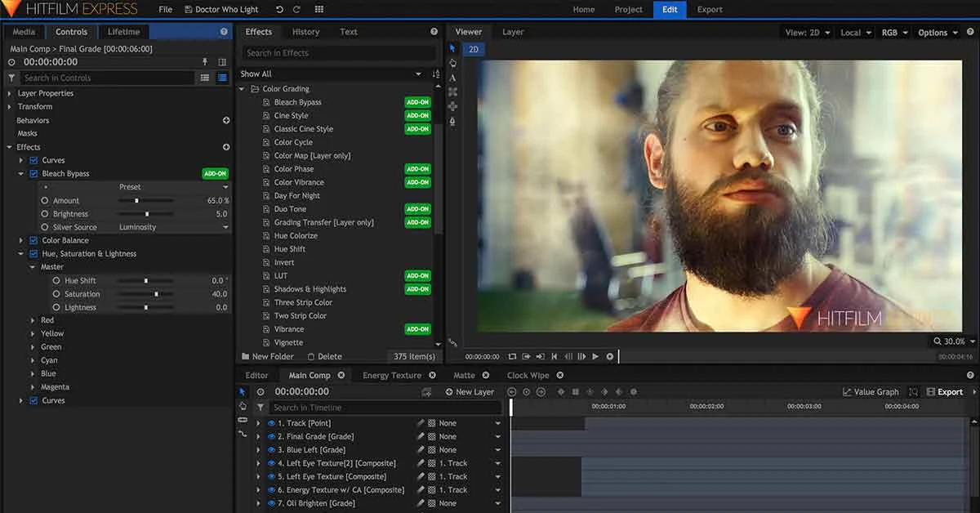Open the Clock Wipe timeline tab

[528, 375]
